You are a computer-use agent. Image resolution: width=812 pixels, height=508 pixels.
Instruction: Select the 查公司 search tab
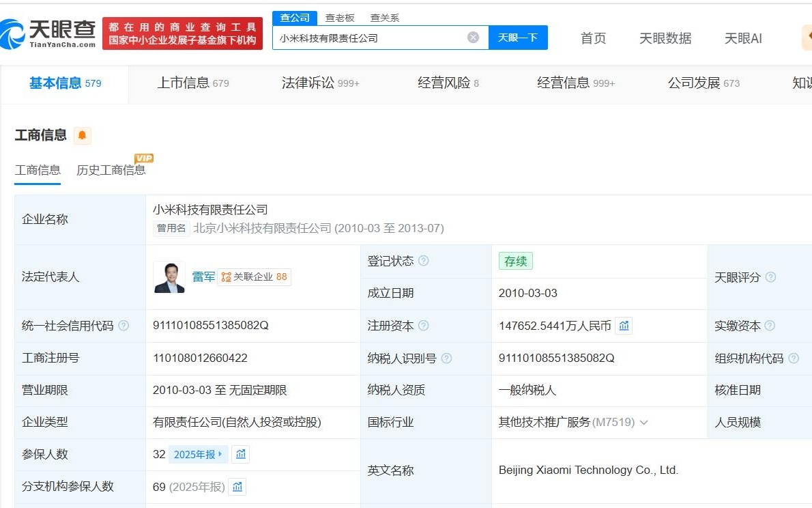[295, 18]
